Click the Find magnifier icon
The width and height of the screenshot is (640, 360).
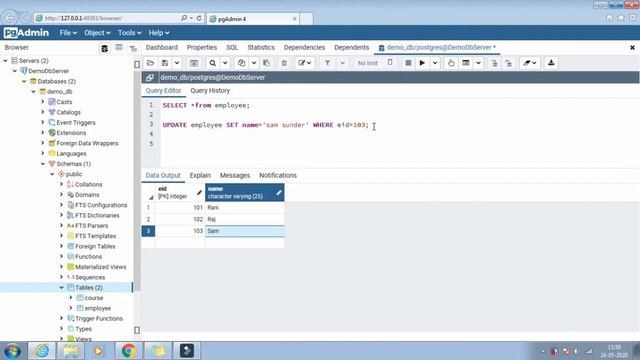point(213,63)
